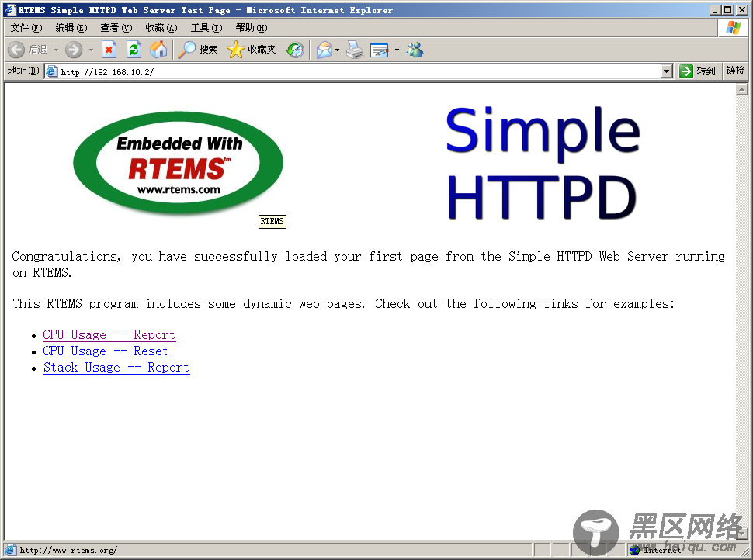Image resolution: width=753 pixels, height=560 pixels.
Task: Expand the address bar URL dropdown
Action: [x=666, y=71]
